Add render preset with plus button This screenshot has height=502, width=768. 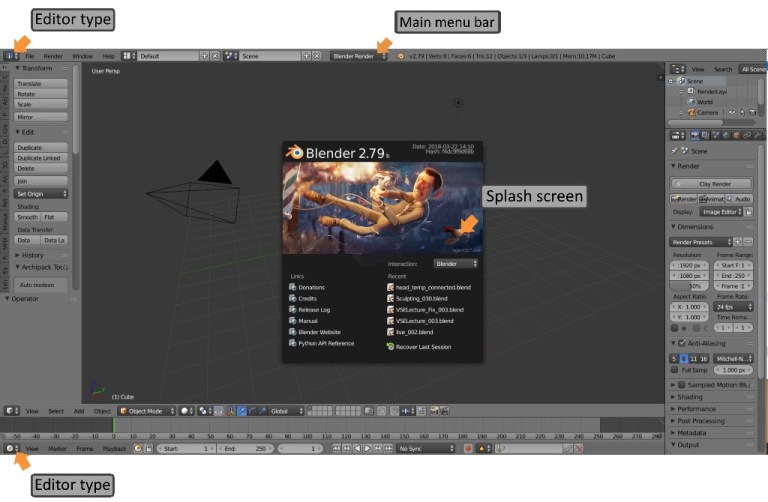(x=738, y=242)
